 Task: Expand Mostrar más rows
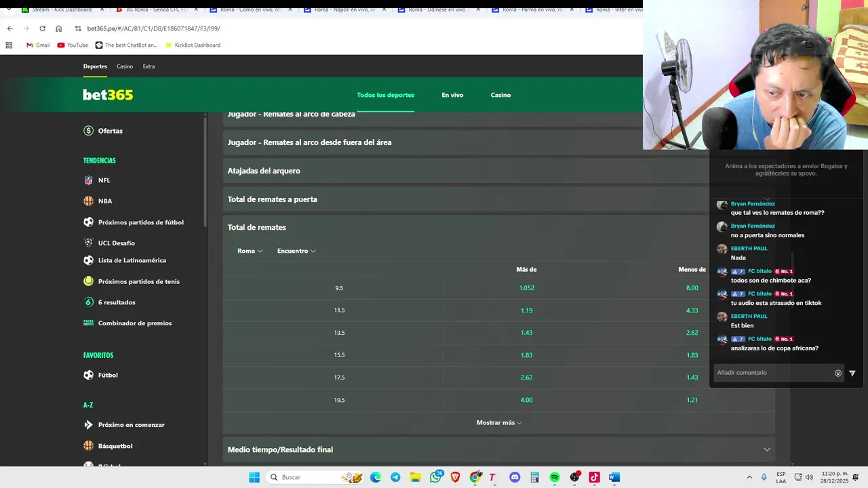coord(499,422)
